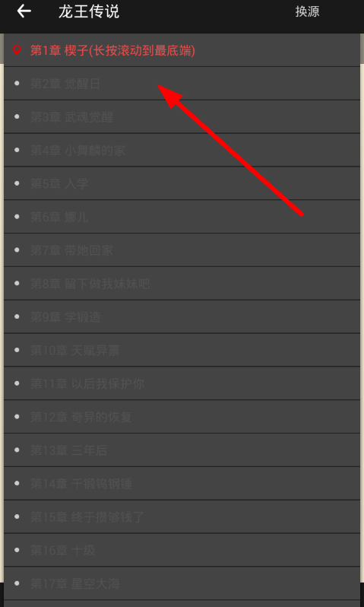Open 第7章 带她回家
Image resolution: width=364 pixels, height=607 pixels.
(182, 250)
